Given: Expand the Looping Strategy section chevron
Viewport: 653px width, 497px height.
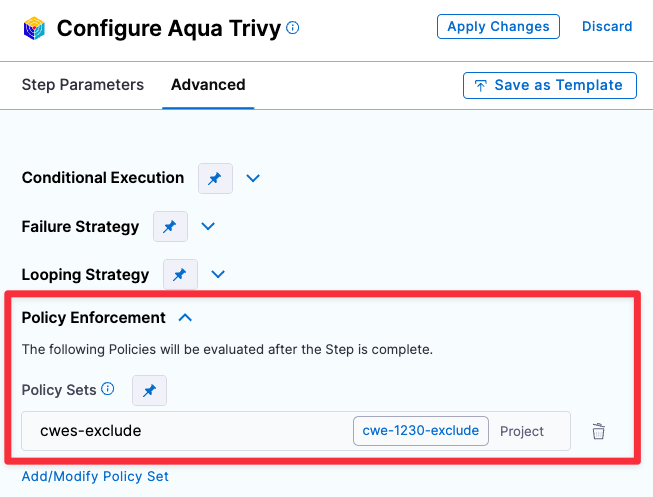Looking at the screenshot, I should [218, 274].
